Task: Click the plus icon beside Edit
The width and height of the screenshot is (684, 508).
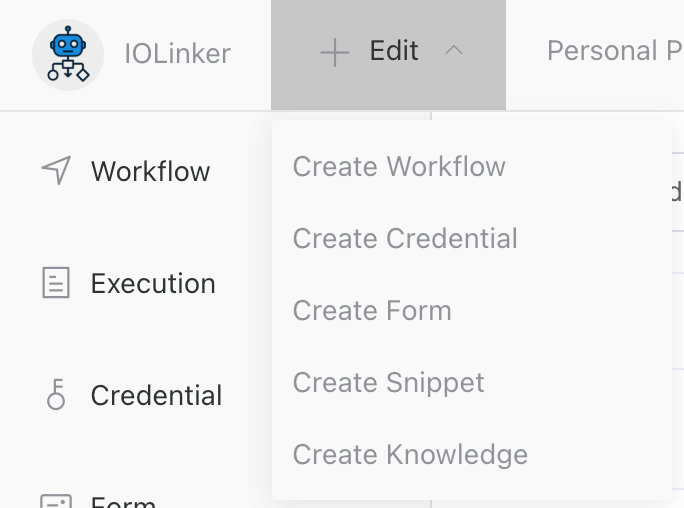Action: click(334, 53)
